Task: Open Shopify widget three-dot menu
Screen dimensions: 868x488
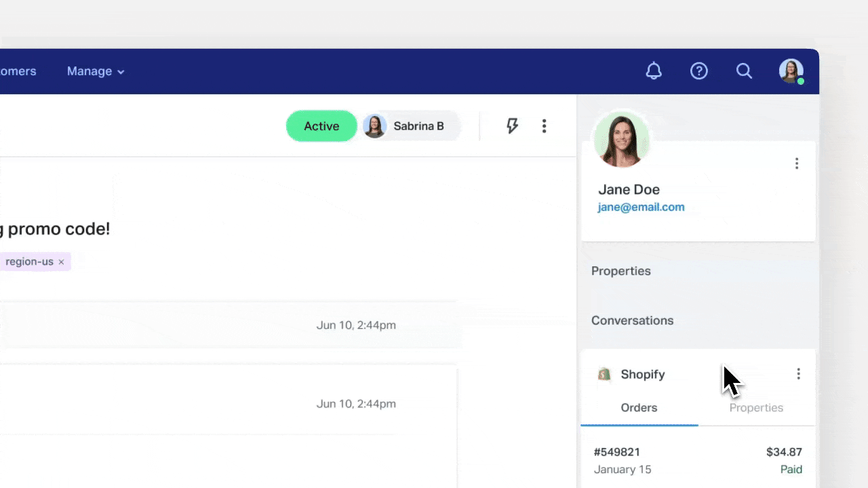Action: 798,374
